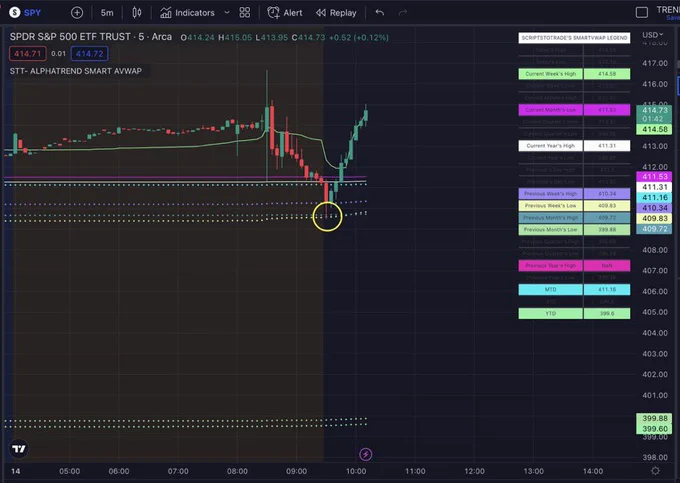Select the 411.16 cyan price label

point(654,197)
